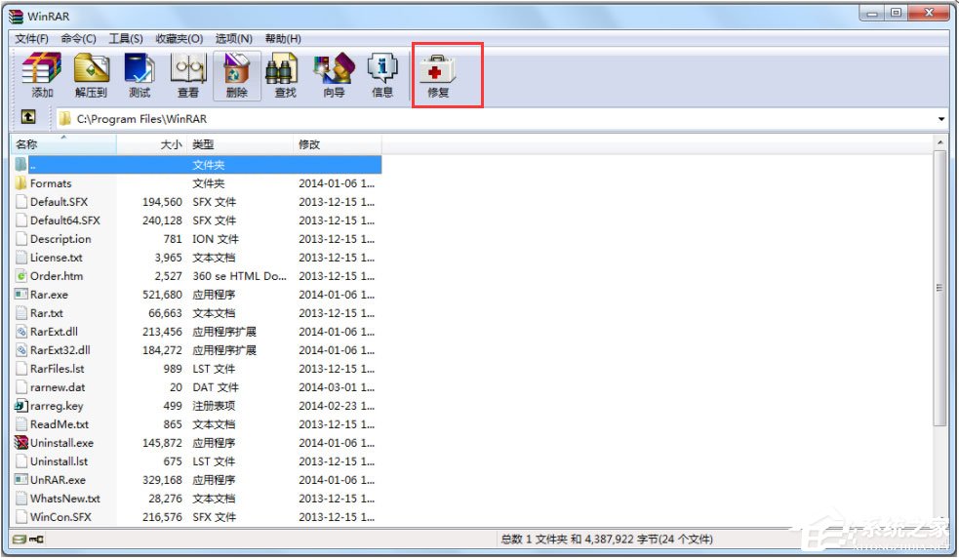Click the rarreg.key file icon
This screenshot has height=560, width=959.
20,405
